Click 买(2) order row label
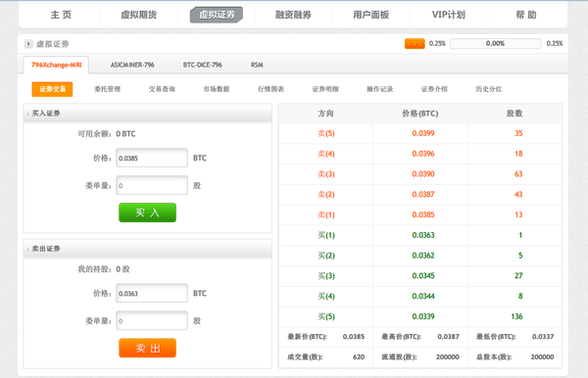The height and width of the screenshot is (378, 588). tap(326, 256)
